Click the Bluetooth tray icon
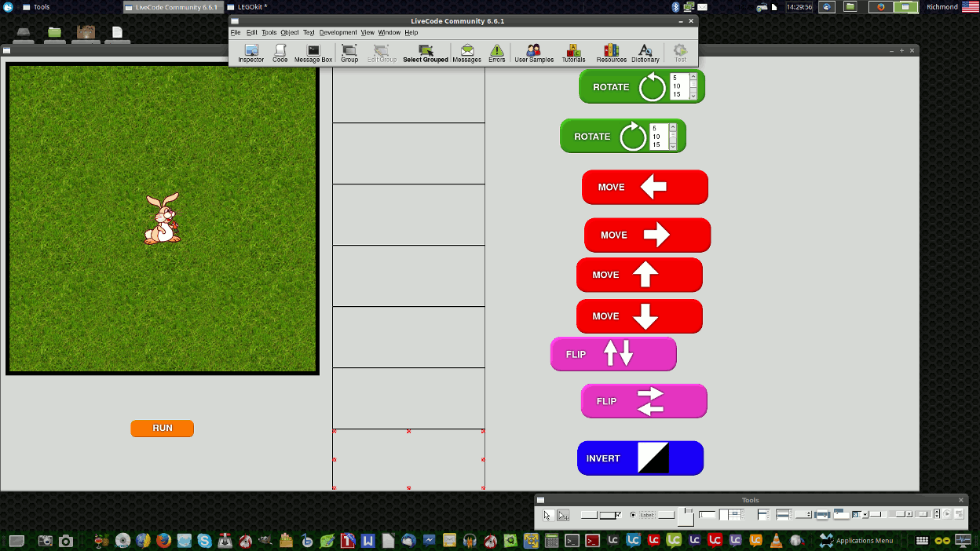This screenshot has width=980, height=551. click(x=675, y=6)
